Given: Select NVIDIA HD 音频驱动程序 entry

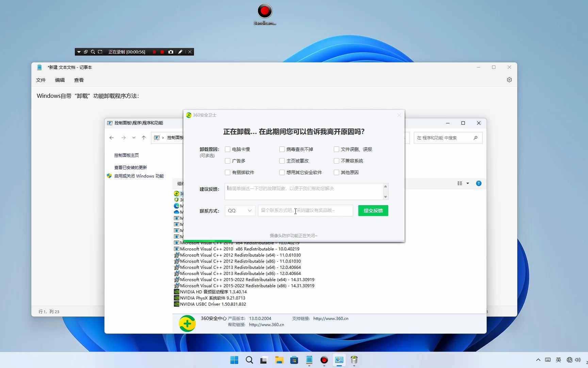Looking at the screenshot, I should tap(210, 292).
